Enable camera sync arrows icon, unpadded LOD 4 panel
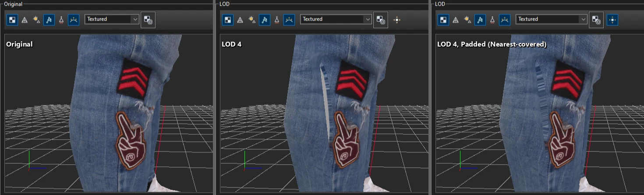The image size is (644, 195). (397, 20)
